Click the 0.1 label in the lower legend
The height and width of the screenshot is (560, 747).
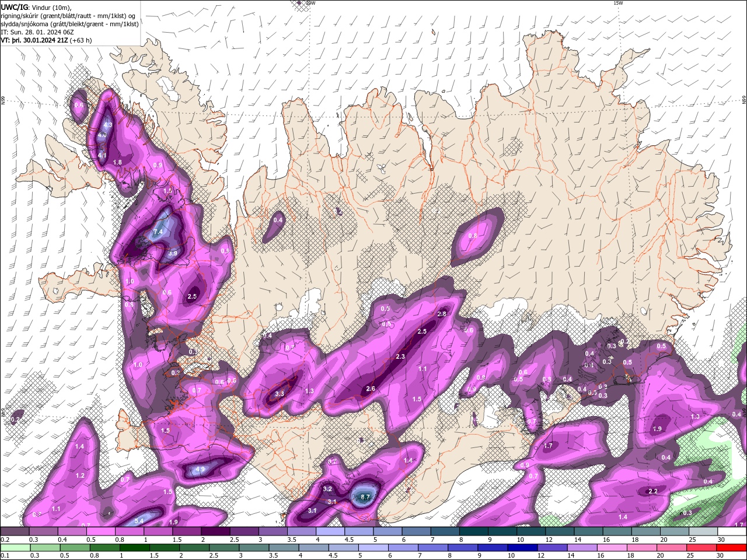pos(4,555)
